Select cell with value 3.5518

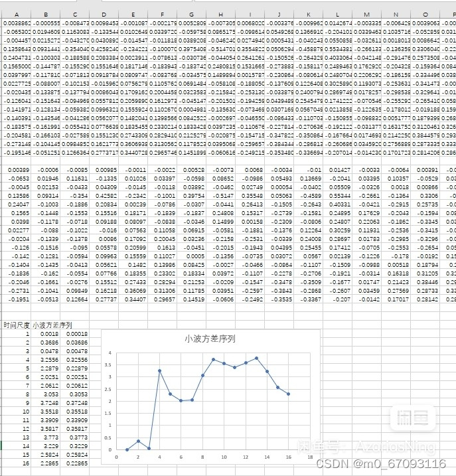click(x=46, y=412)
